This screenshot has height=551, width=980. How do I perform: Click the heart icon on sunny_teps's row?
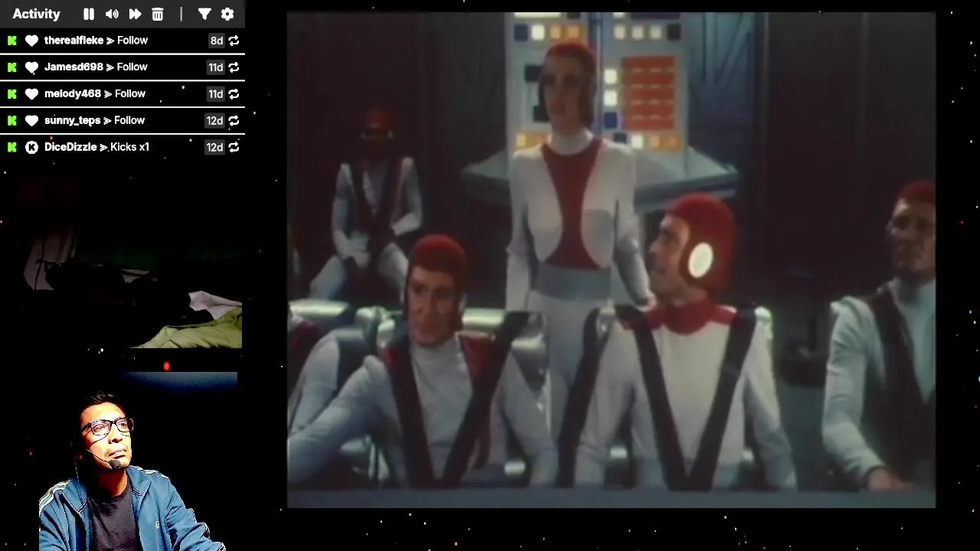[31, 121]
